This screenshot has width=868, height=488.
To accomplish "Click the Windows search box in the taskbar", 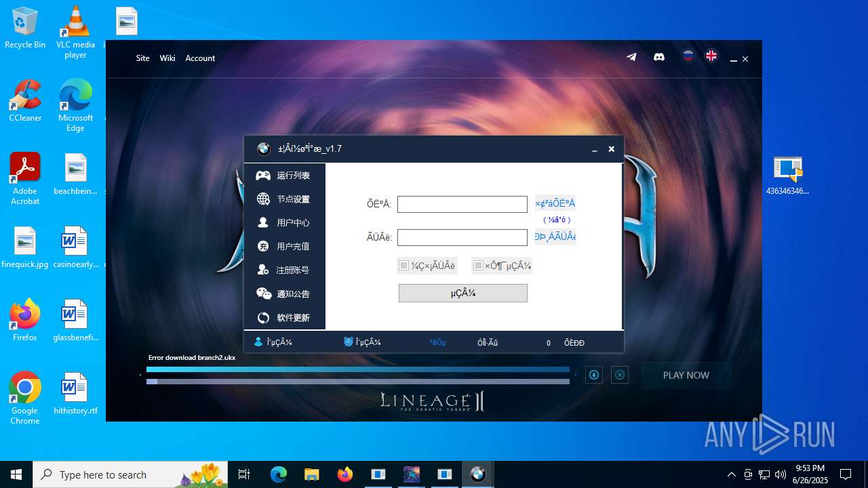I will click(x=131, y=474).
